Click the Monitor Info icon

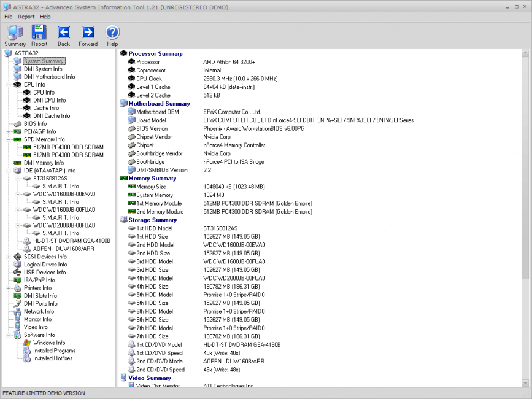18,319
